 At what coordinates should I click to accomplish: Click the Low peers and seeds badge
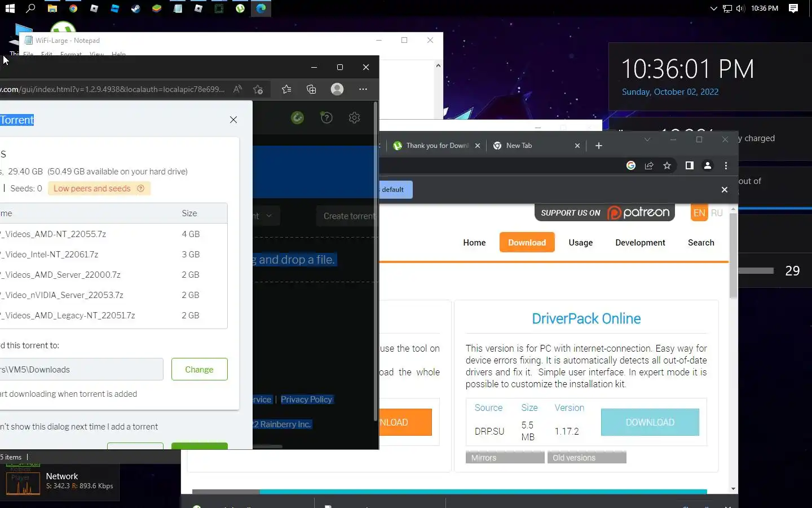99,189
